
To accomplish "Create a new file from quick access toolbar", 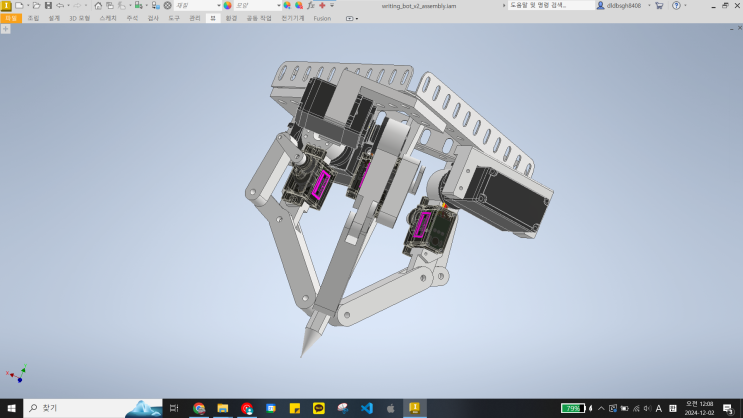I will coord(19,5).
